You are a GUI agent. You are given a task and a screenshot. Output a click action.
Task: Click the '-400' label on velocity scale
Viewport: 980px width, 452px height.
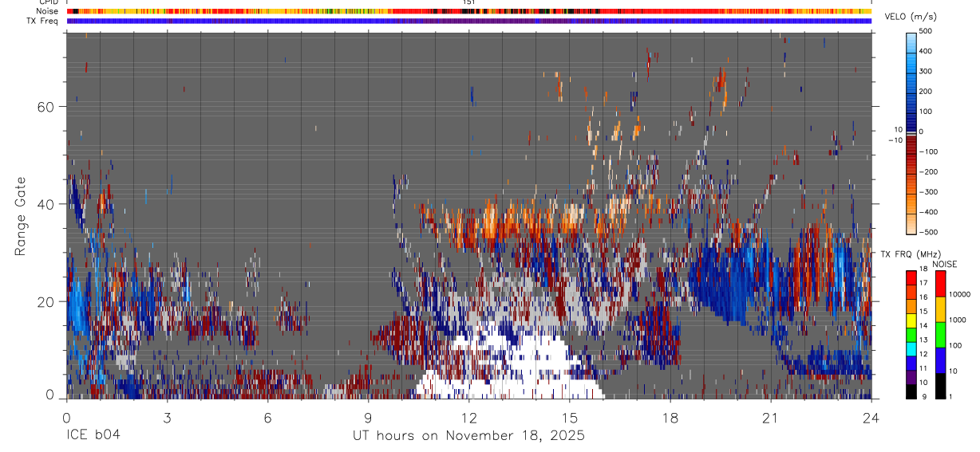(x=928, y=212)
